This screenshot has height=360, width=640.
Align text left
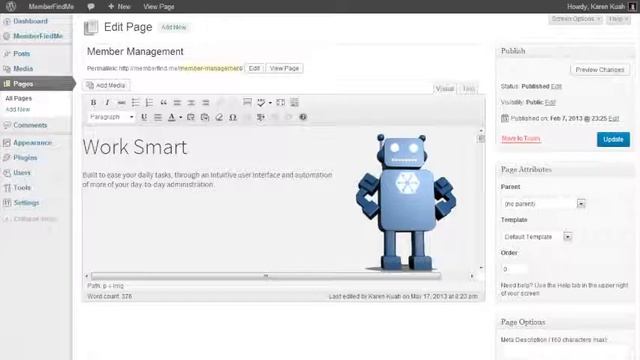177,102
